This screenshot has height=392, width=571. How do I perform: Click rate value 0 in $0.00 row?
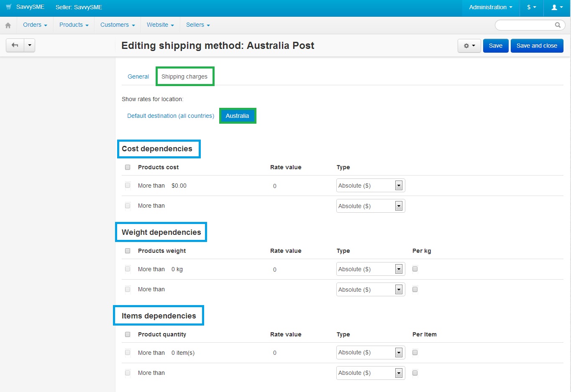pos(275,186)
